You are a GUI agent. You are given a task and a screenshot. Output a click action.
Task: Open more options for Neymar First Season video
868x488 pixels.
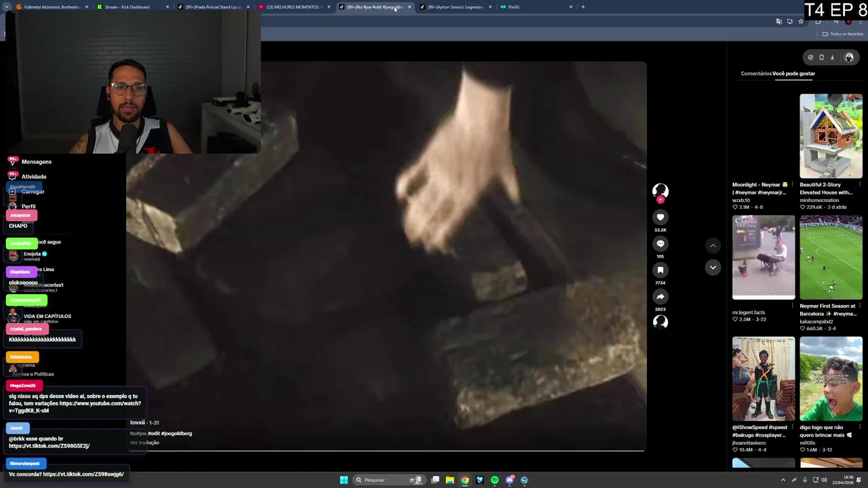click(860, 306)
